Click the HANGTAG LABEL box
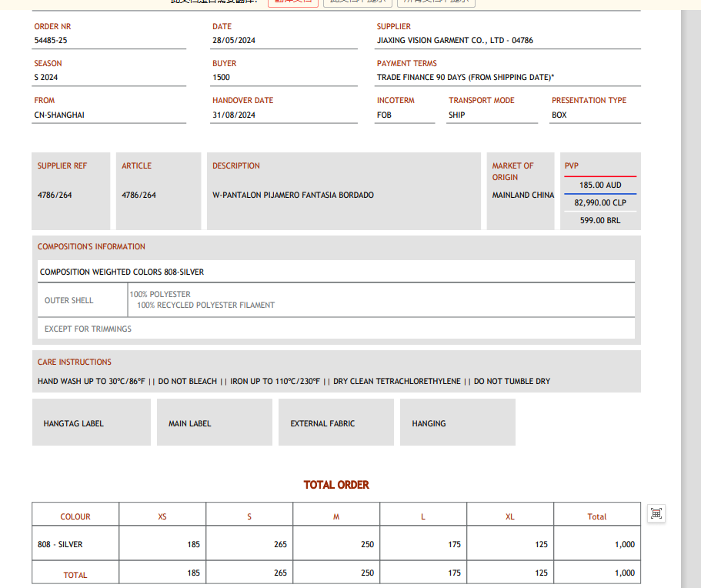This screenshot has width=701, height=588. (91, 423)
